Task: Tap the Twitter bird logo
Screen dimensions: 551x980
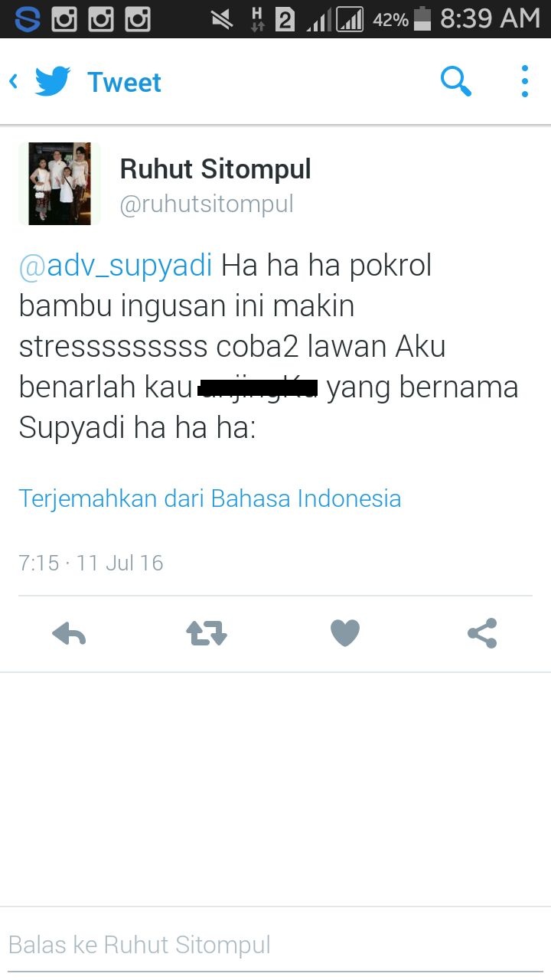Action: (53, 81)
